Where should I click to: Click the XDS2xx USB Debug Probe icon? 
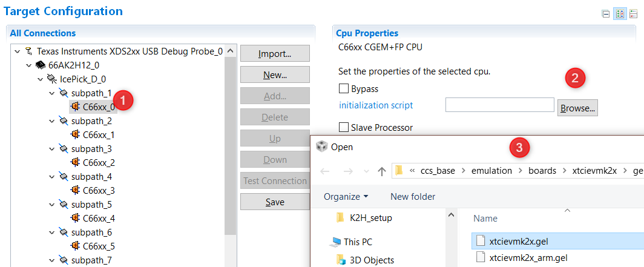point(28,51)
